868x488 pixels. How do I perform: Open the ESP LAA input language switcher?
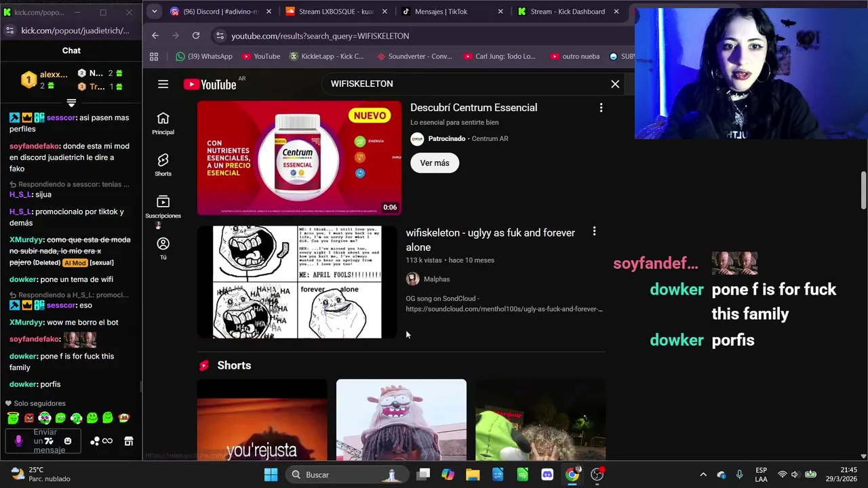pos(762,474)
